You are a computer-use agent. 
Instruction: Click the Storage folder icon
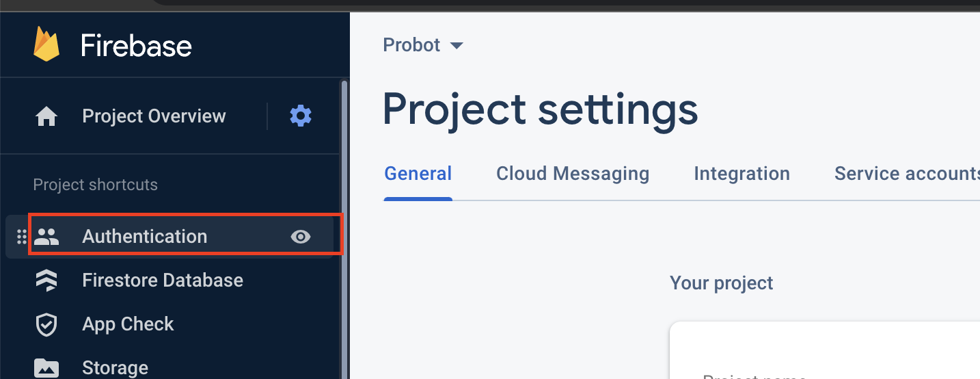click(46, 367)
